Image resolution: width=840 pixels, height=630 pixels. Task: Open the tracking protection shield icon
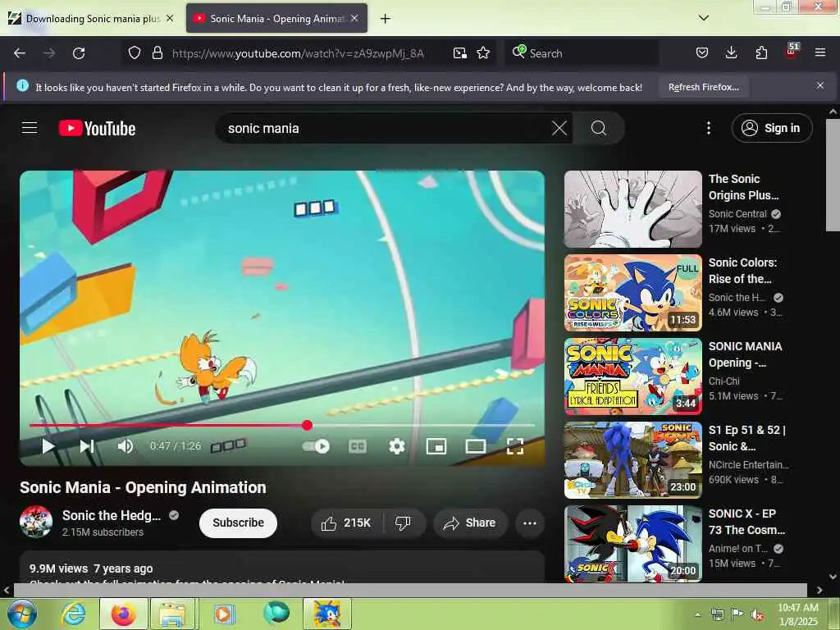[x=135, y=53]
